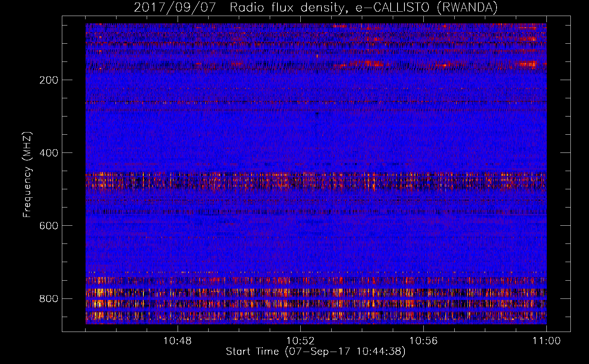Click the 400 frequency axis label

pyautogui.click(x=49, y=153)
